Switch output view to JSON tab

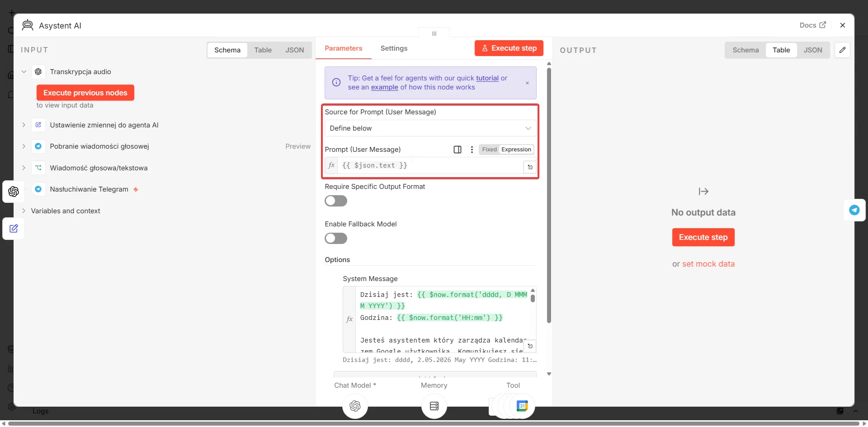813,50
